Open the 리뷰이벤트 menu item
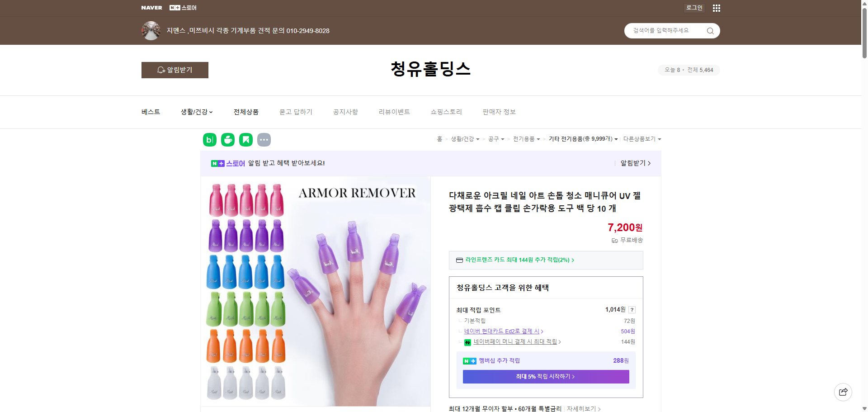868x412 pixels. click(394, 112)
